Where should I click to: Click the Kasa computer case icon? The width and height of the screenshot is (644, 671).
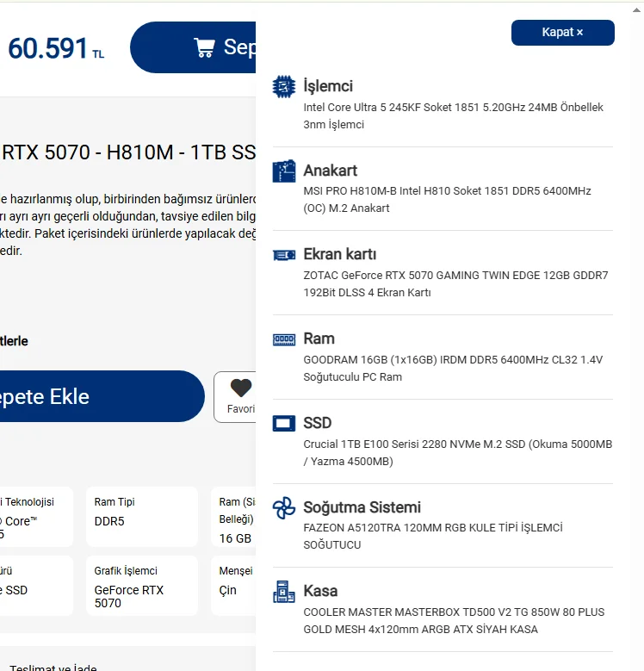[284, 592]
